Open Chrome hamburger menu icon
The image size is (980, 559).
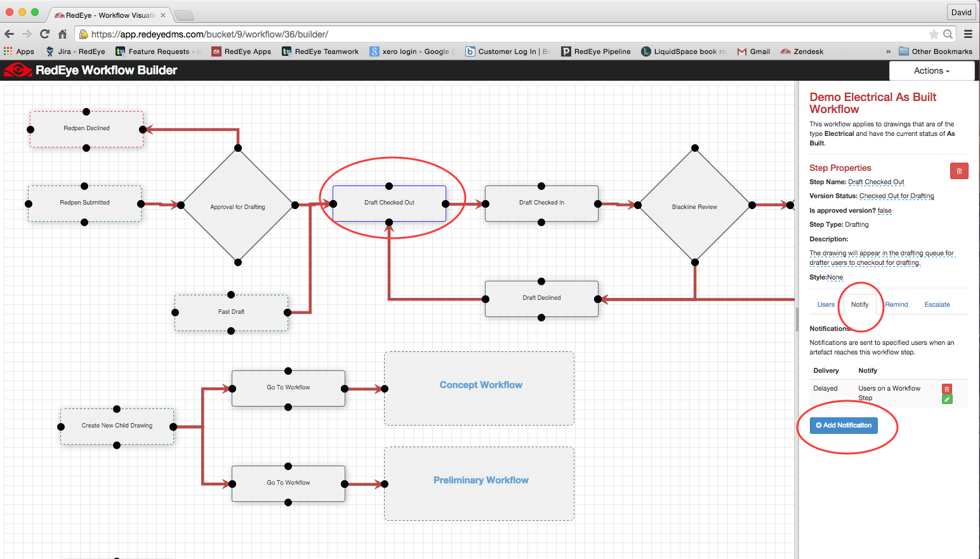(x=968, y=34)
